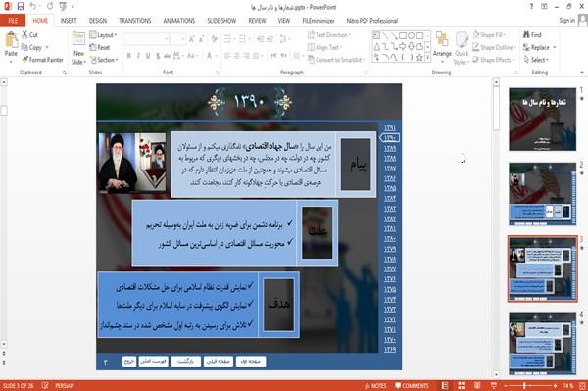Open the Layout dropdown
This screenshot has height=391, width=588.
pyautogui.click(x=103, y=35)
